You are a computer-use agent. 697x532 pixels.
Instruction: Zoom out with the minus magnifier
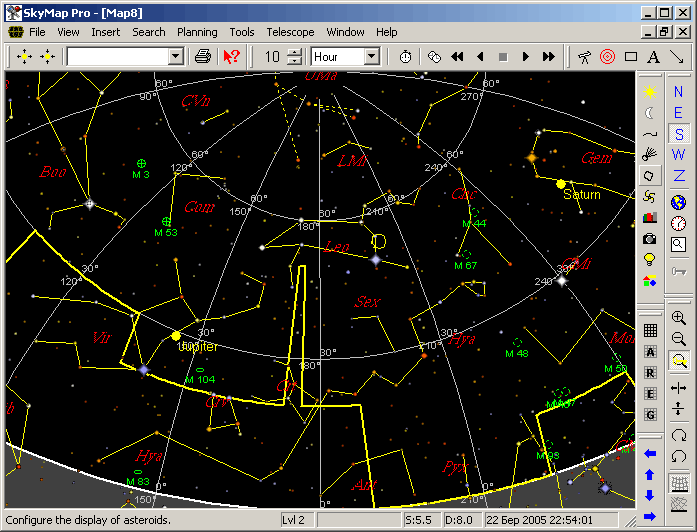678,339
